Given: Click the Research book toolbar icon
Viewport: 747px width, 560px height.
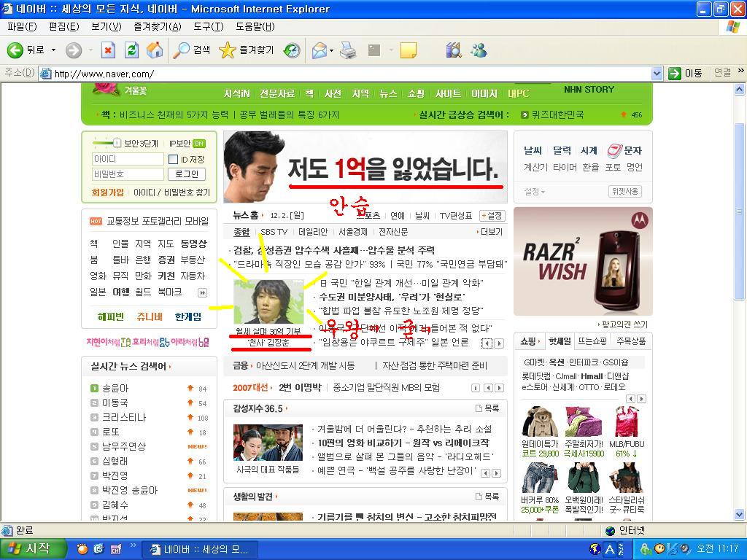Looking at the screenshot, I should (454, 50).
